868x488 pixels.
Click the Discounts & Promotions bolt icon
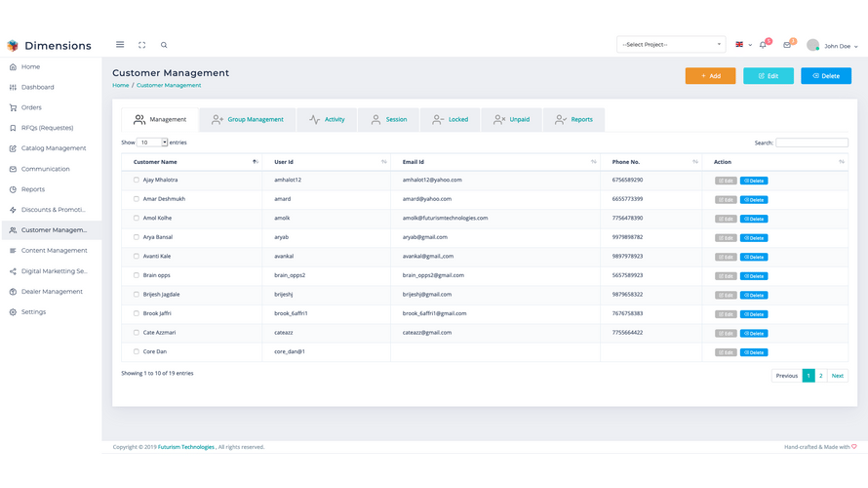pos(13,210)
